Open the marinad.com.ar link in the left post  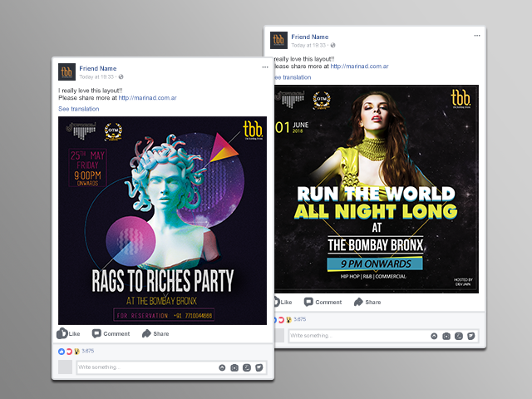coord(147,98)
